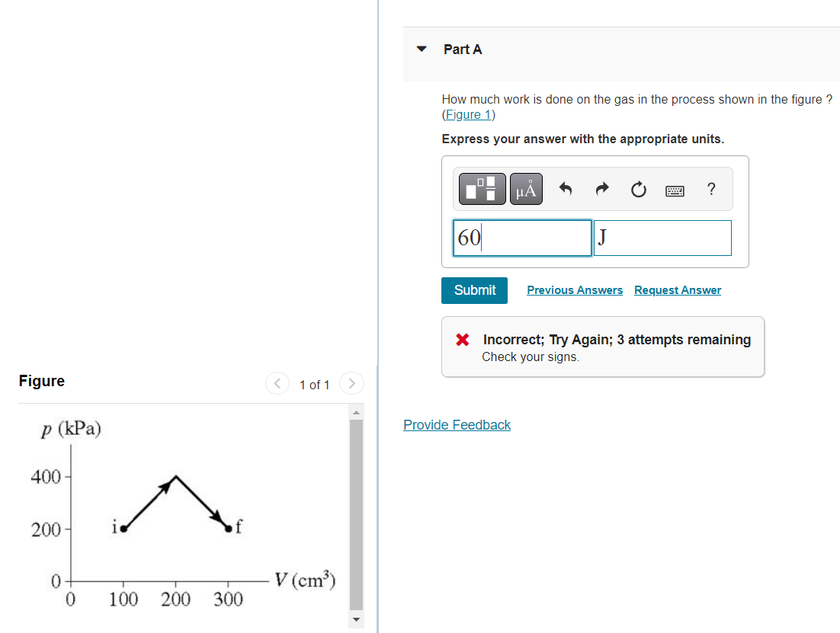Collapse Part A using its disclosure triangle
This screenshot has width=840, height=633.
tap(422, 48)
